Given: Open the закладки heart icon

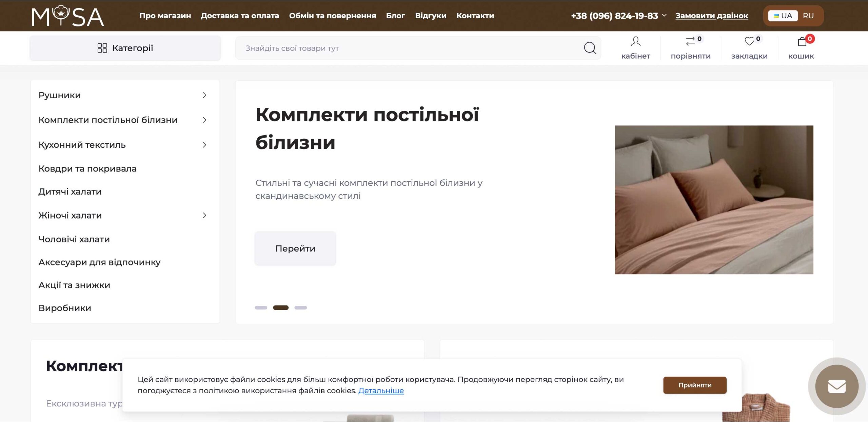Looking at the screenshot, I should [x=749, y=42].
